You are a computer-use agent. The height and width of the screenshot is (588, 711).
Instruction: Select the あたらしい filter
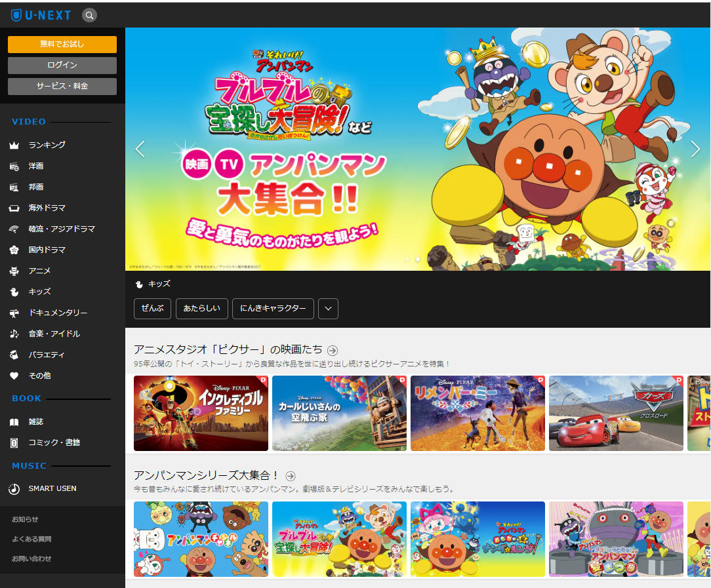(x=202, y=309)
